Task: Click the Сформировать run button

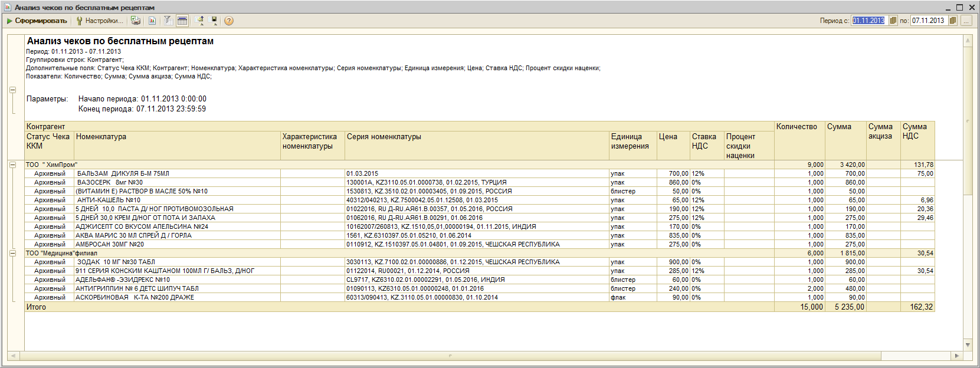Action: 37,21
